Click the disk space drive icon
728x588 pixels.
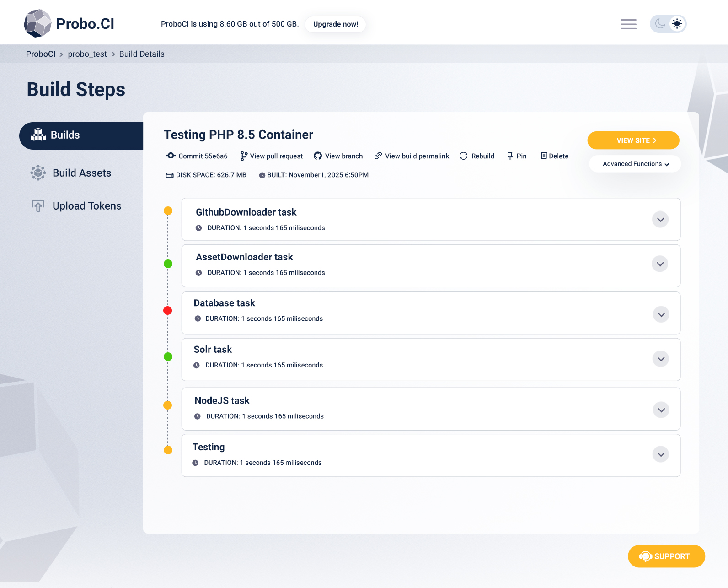coord(169,175)
